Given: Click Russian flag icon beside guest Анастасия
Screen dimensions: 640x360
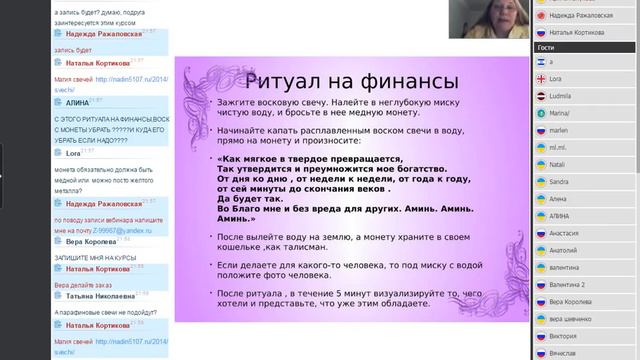Looking at the screenshot, I should point(541,233).
